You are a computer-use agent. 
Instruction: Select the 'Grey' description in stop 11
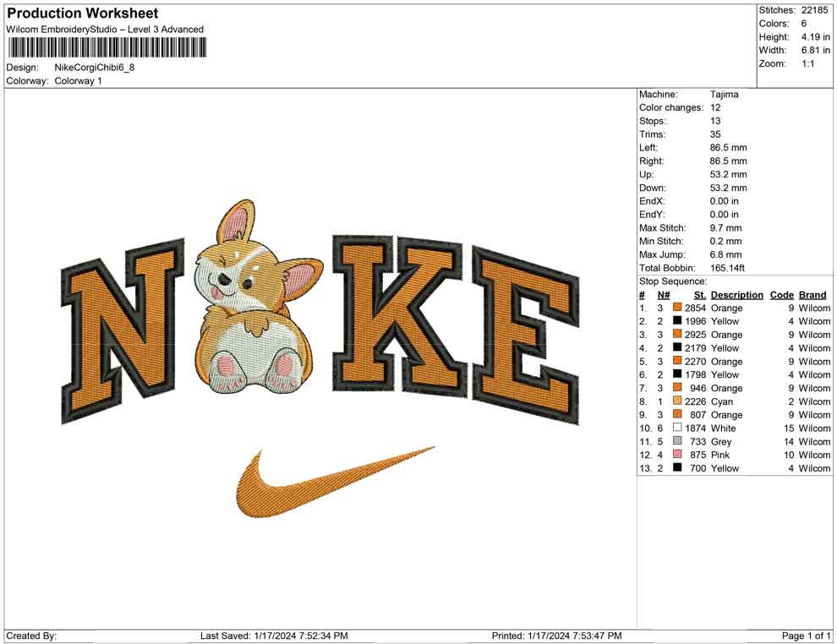[x=721, y=441]
